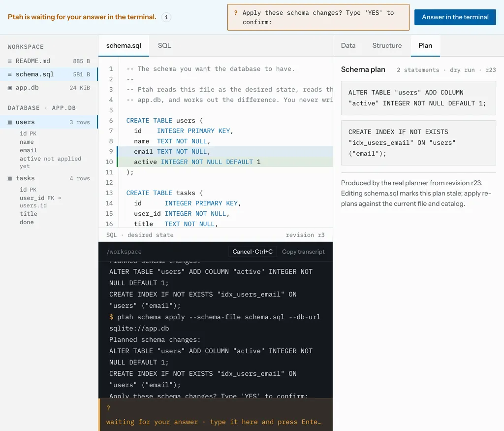Open the schema.sql editor tab
This screenshot has height=431, width=504.
coord(124,46)
